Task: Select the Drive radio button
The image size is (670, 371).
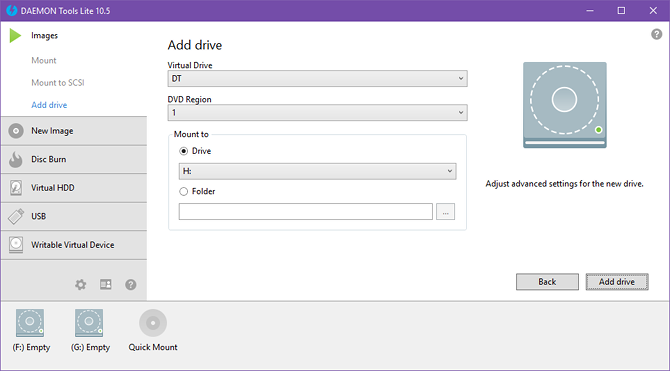Action: [183, 151]
